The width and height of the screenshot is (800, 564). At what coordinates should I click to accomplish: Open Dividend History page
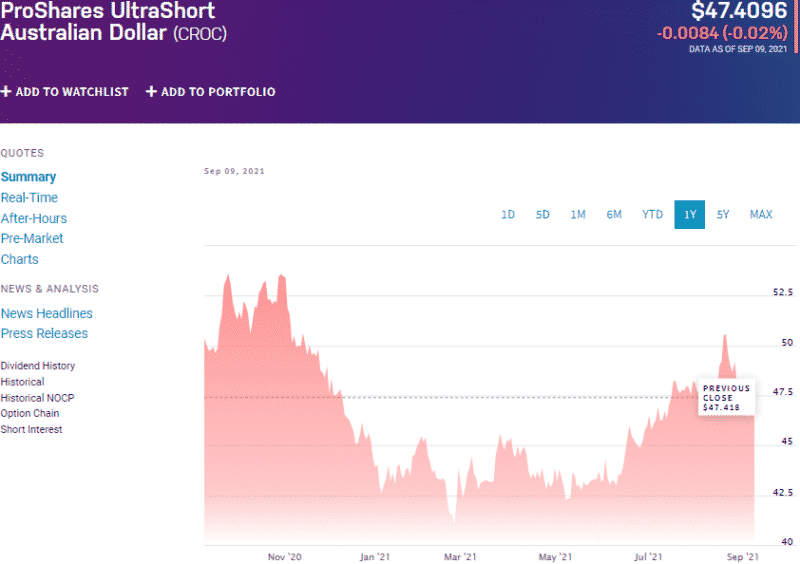click(x=38, y=366)
